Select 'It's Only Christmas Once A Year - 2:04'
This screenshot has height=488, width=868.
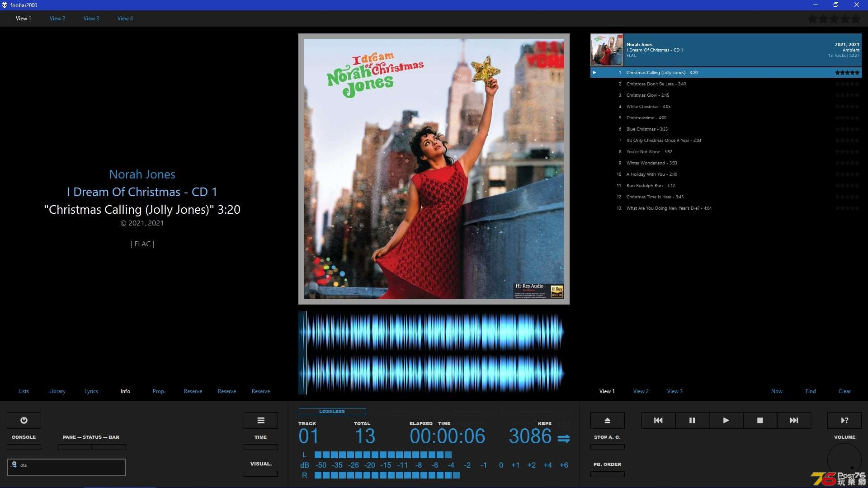click(x=726, y=140)
